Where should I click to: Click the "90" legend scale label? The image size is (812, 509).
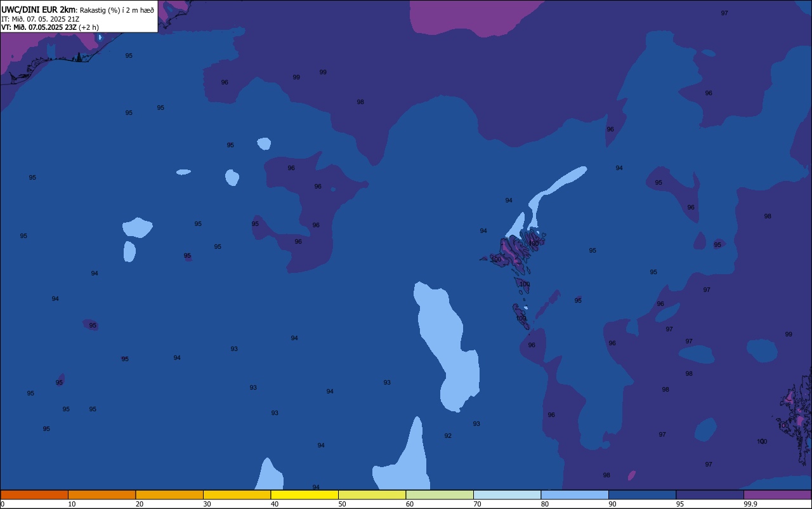(x=612, y=504)
